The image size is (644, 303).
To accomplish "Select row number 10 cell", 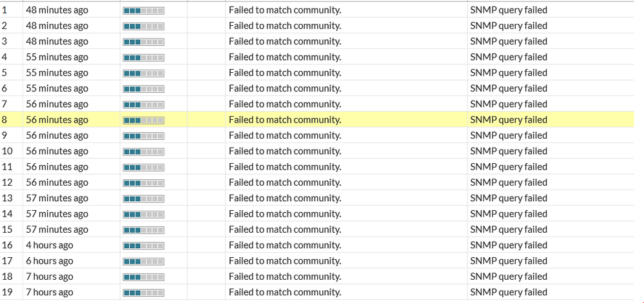I will pos(7,151).
